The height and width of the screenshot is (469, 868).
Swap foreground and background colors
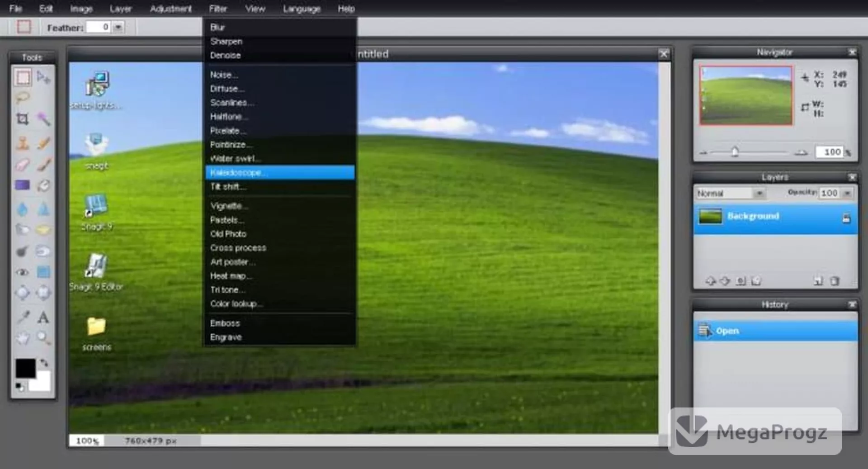point(44,363)
